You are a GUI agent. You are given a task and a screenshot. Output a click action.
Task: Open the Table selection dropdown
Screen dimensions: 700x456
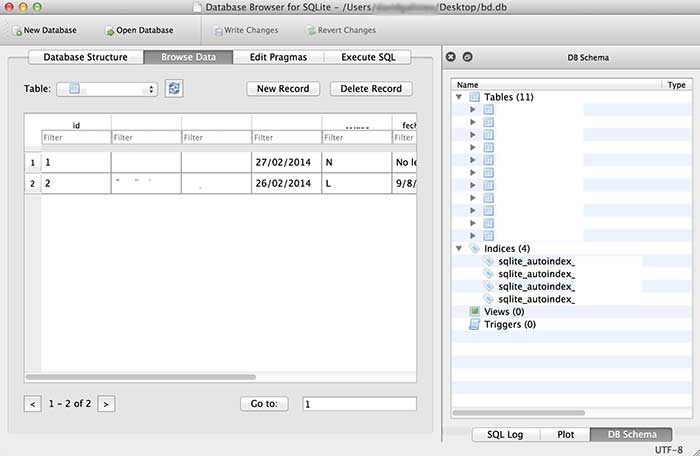click(x=107, y=89)
